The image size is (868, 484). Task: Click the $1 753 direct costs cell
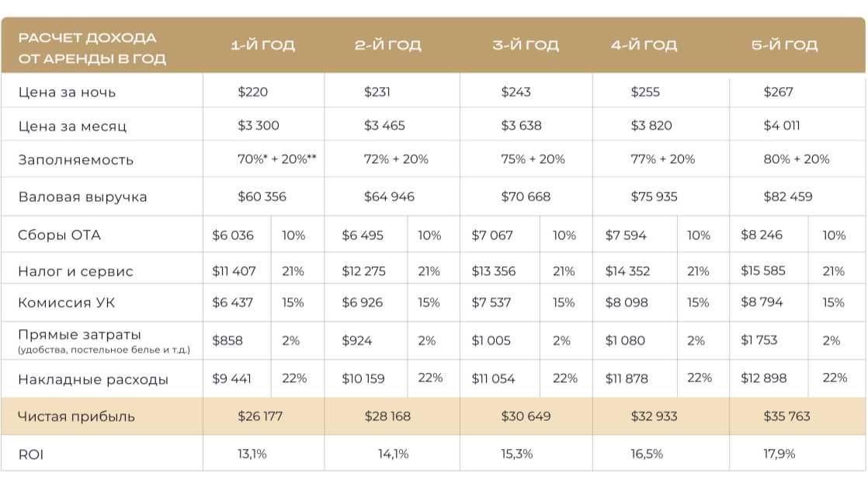coord(759,340)
